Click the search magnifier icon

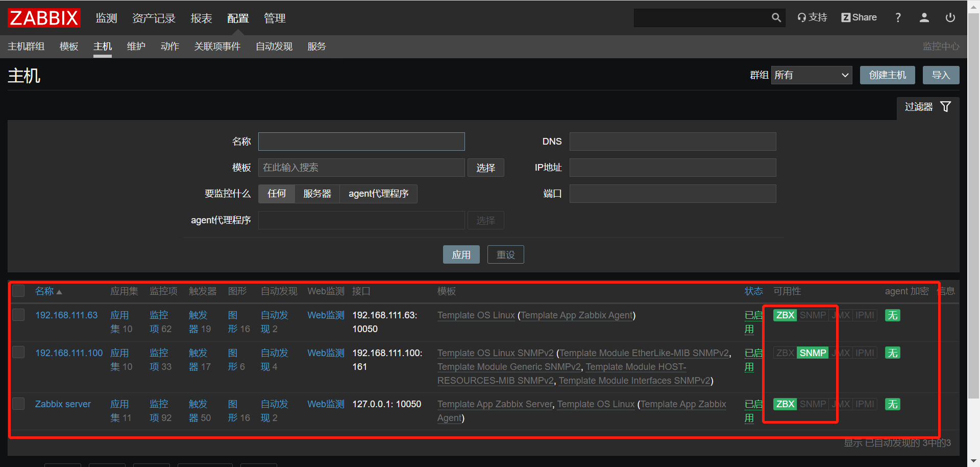776,18
